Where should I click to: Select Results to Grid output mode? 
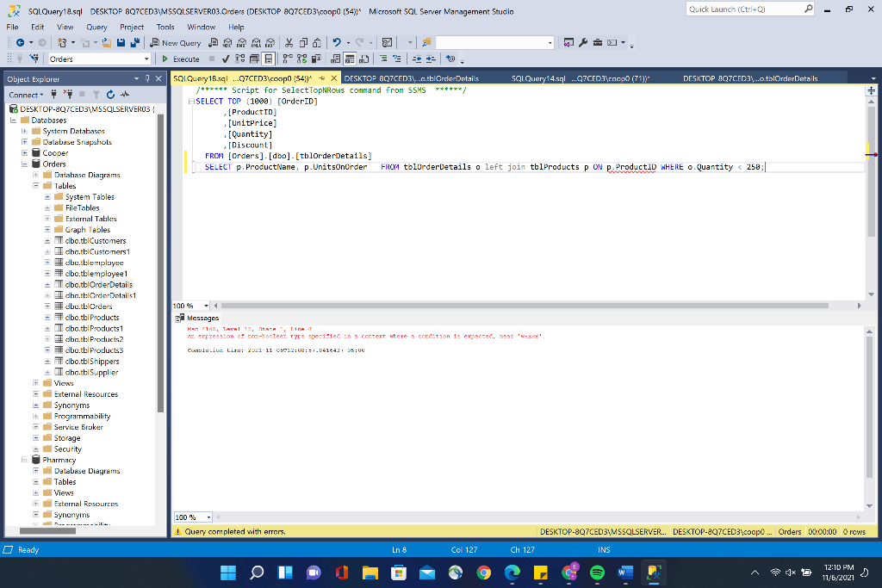click(350, 59)
